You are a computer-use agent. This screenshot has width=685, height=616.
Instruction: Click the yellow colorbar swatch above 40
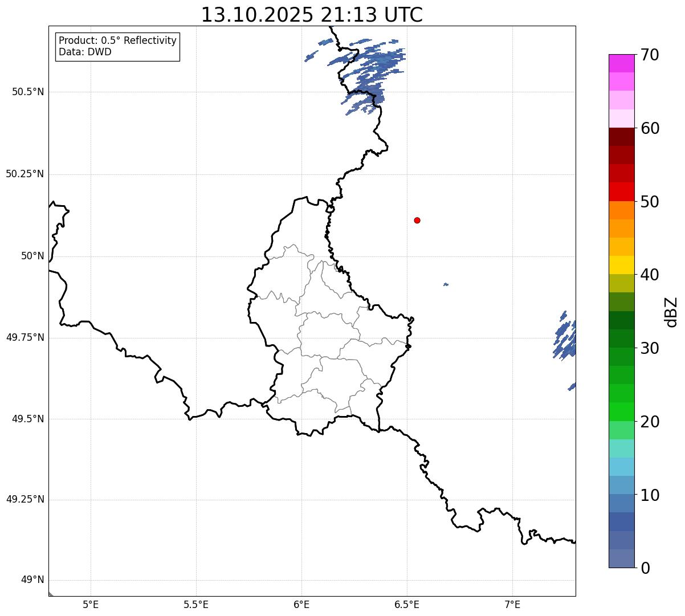click(x=621, y=265)
